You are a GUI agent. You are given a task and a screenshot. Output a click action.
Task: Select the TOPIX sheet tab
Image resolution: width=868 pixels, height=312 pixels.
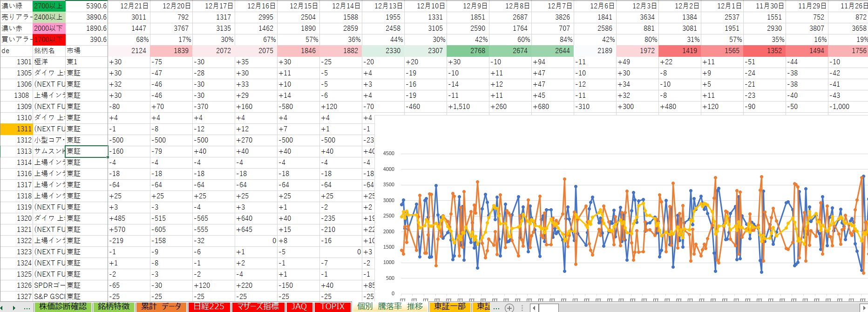point(332,306)
